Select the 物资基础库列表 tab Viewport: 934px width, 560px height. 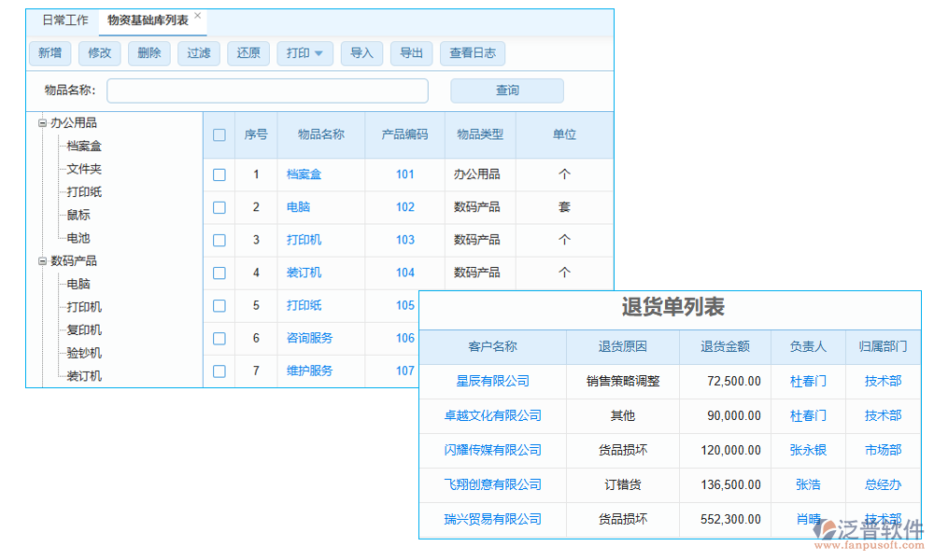147,19
